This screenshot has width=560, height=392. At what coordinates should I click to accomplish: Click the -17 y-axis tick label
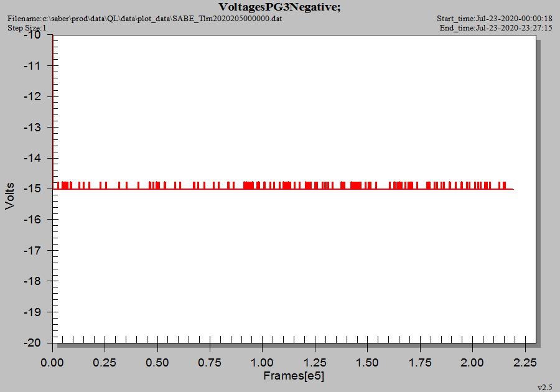pyautogui.click(x=32, y=250)
